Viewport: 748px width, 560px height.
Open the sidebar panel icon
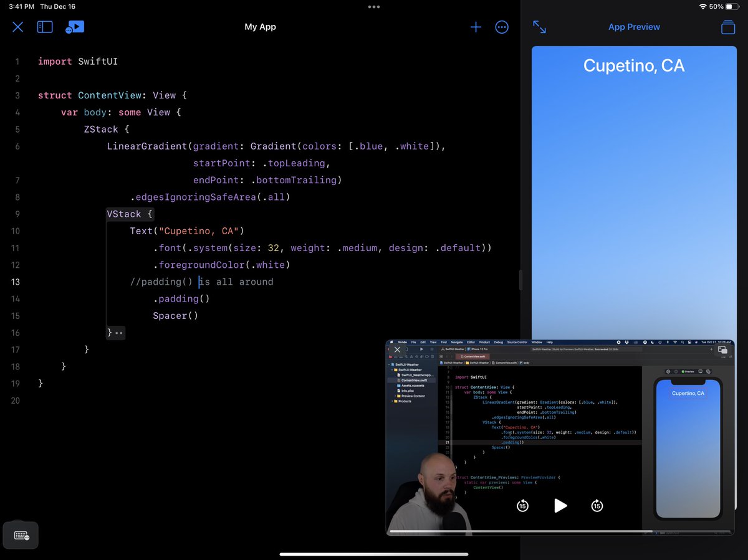44,27
